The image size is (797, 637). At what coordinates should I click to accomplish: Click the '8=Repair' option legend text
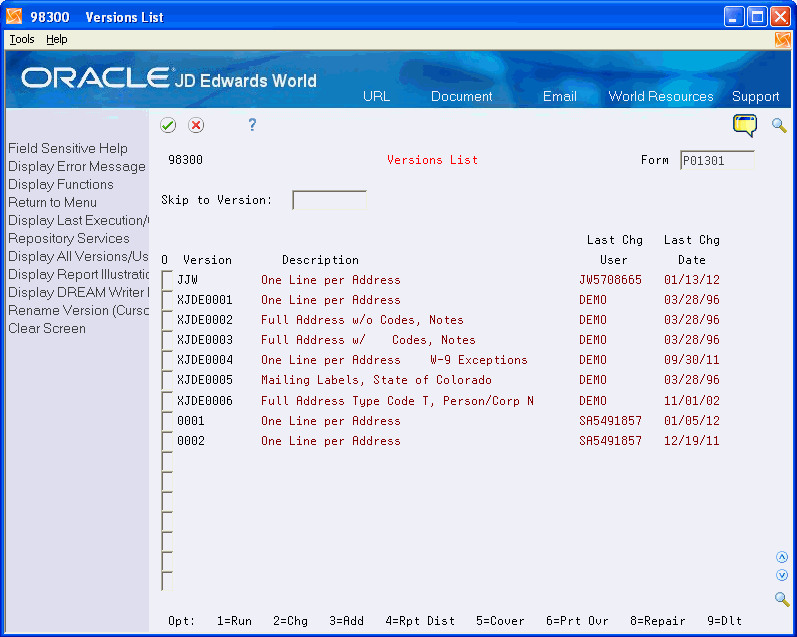(658, 621)
